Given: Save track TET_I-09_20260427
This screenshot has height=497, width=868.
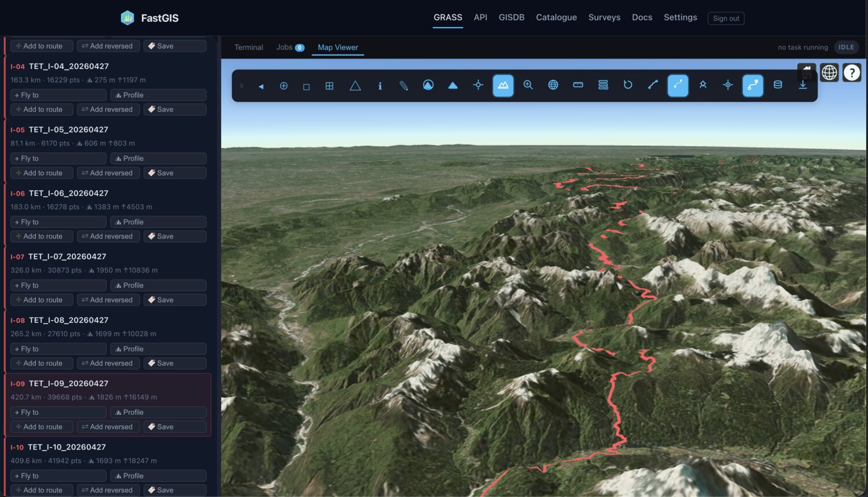Looking at the screenshot, I should pos(175,427).
